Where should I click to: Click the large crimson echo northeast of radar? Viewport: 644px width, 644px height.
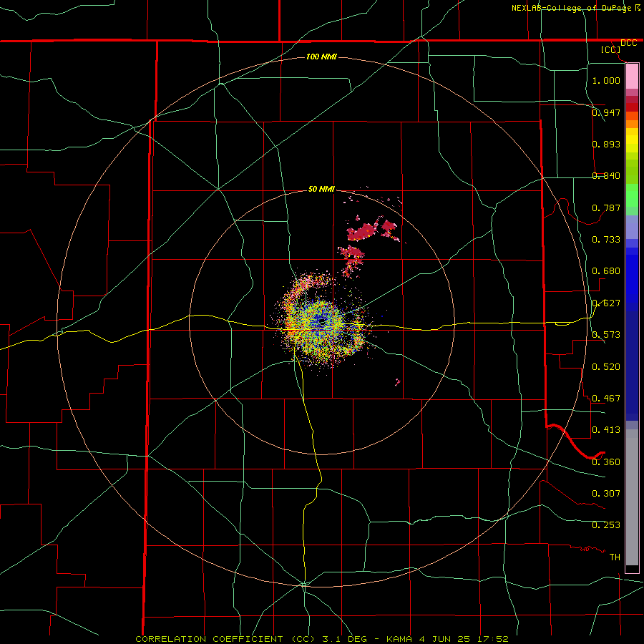[363, 231]
